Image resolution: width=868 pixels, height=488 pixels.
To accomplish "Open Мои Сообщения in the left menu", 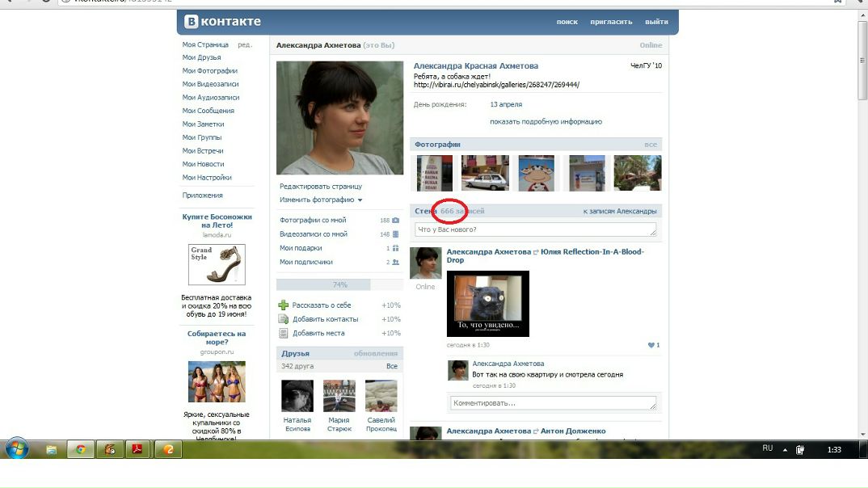I will (209, 111).
